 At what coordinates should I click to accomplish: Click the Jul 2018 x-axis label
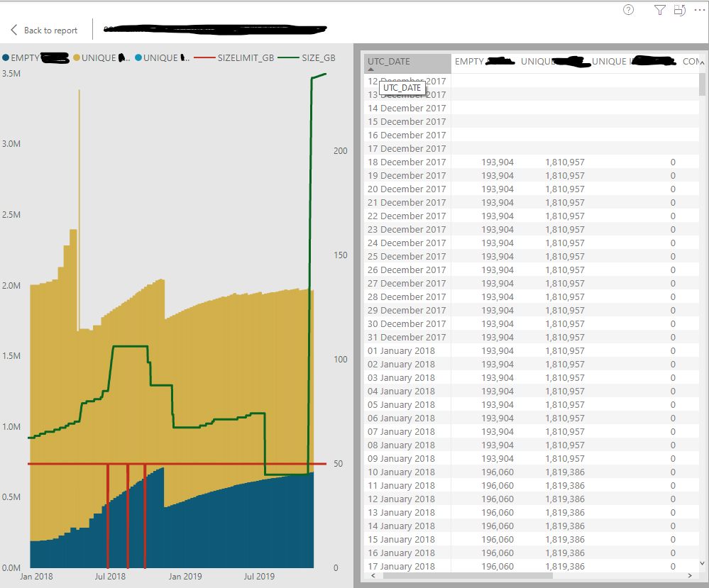tap(110, 576)
